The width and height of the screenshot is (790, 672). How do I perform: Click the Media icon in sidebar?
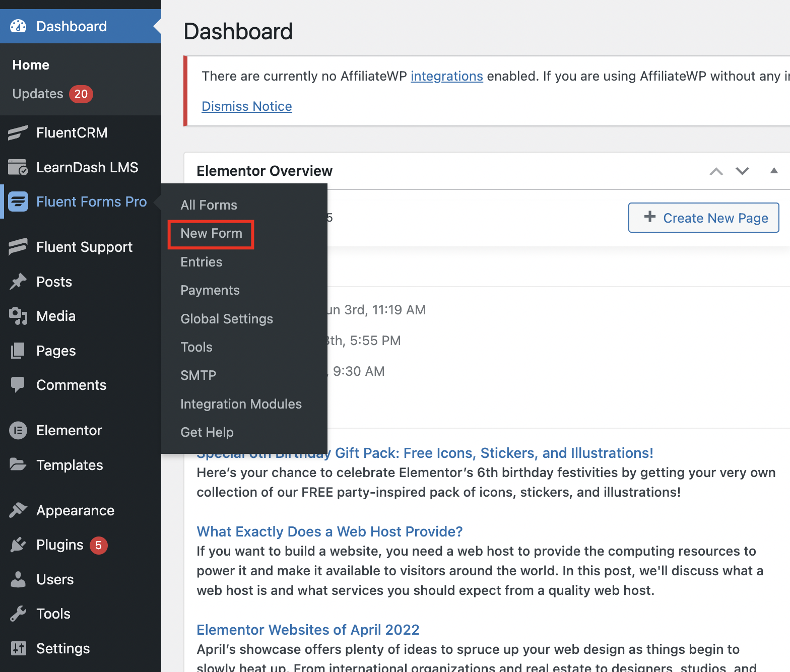pos(18,316)
